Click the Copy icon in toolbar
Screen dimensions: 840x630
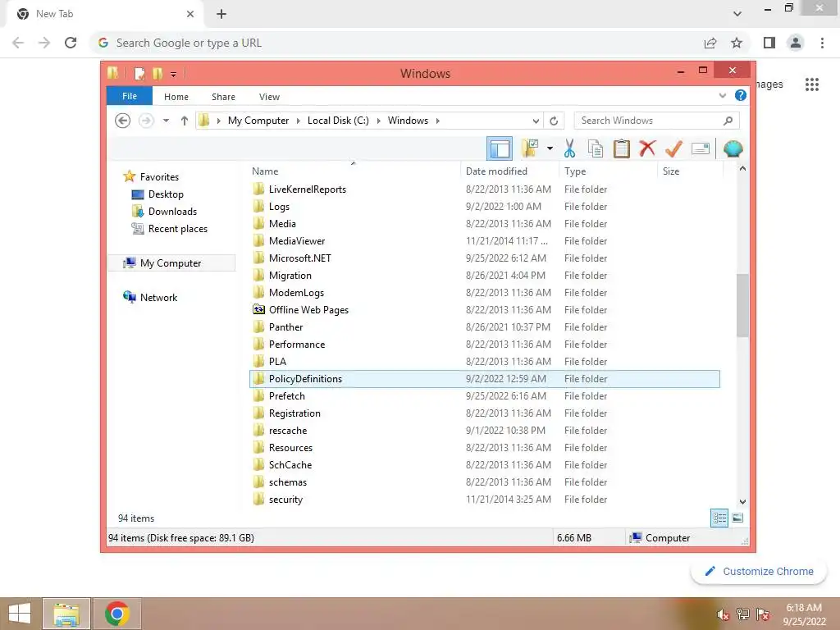tap(596, 148)
